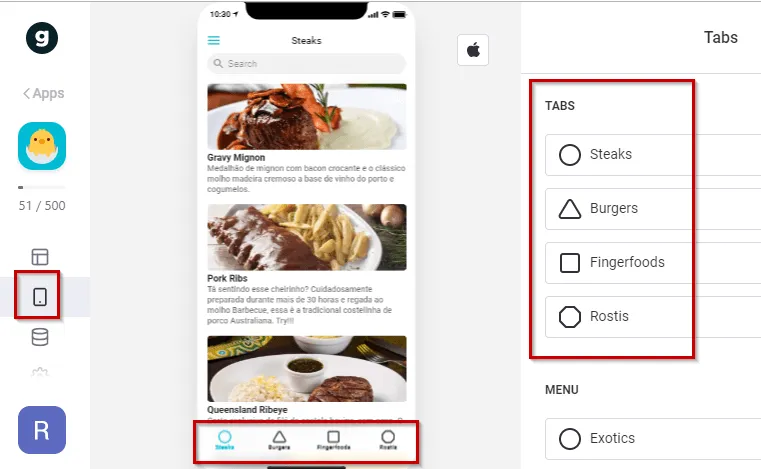Click the Apple platform preview button
This screenshot has width=761, height=469.
473,50
